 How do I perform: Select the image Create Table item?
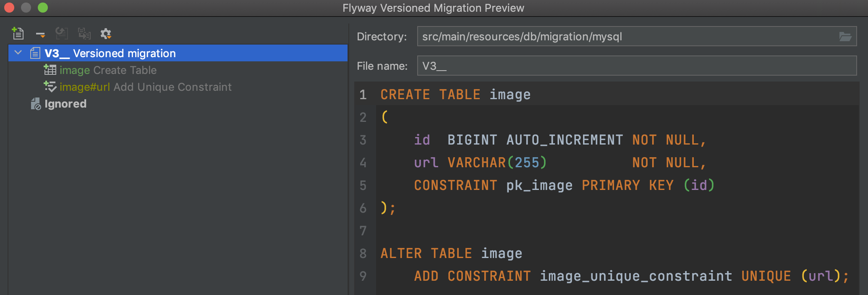click(x=108, y=70)
